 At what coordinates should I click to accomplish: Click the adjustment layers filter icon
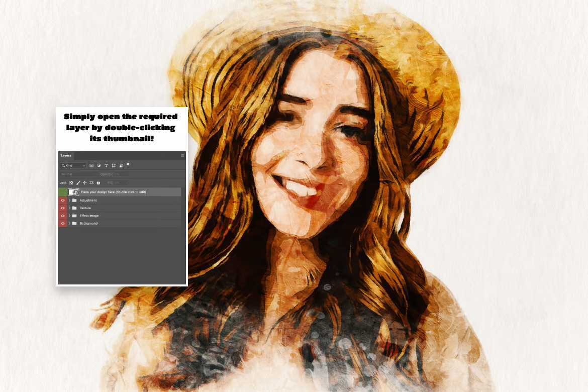tap(99, 165)
